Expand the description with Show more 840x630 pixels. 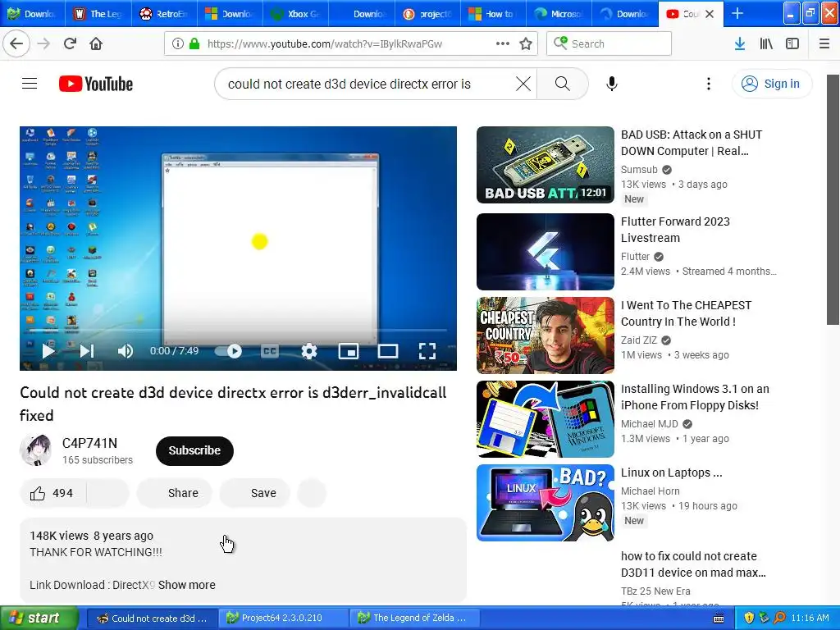186,585
